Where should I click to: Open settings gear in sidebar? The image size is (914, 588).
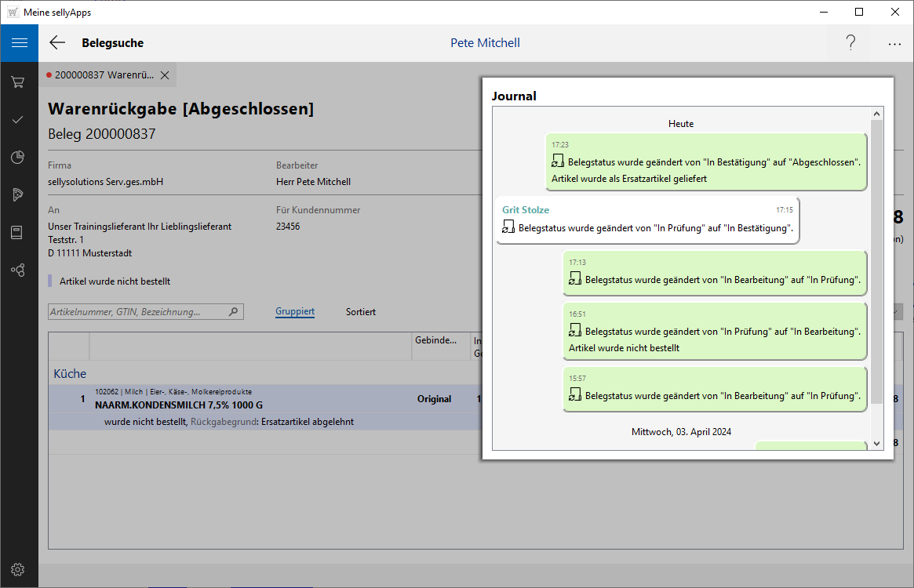[x=18, y=569]
